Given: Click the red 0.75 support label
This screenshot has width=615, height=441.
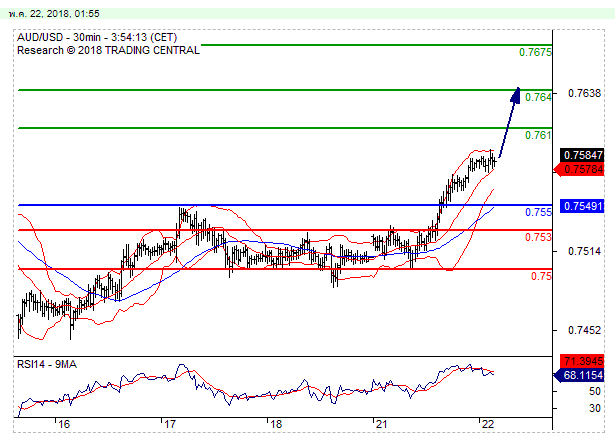Looking at the screenshot, I should 541,276.
